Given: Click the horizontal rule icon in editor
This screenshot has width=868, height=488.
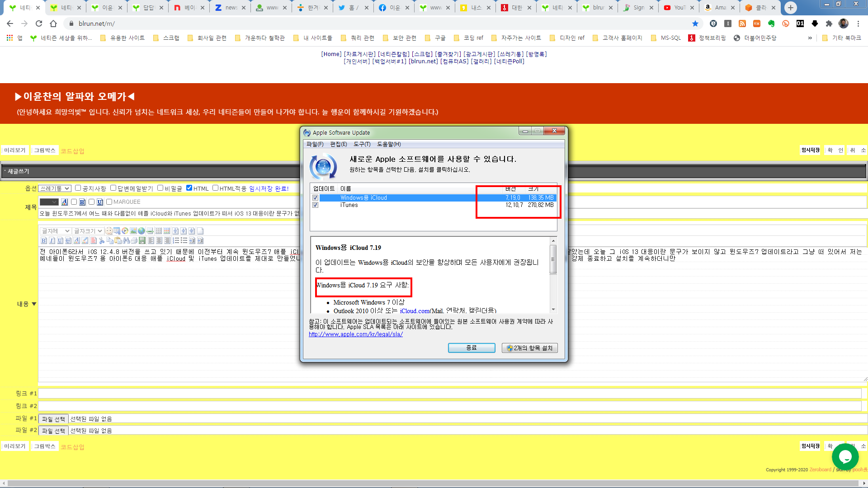Looking at the screenshot, I should (150, 231).
